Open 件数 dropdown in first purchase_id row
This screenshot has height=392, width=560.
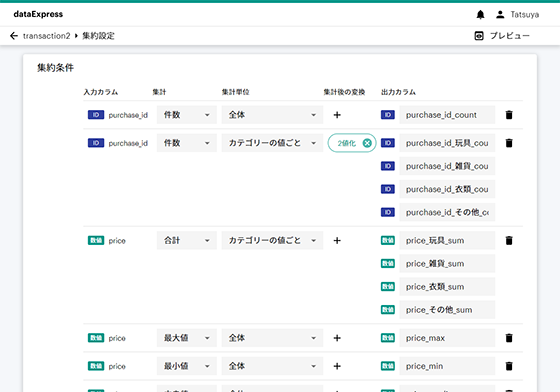[x=187, y=115]
